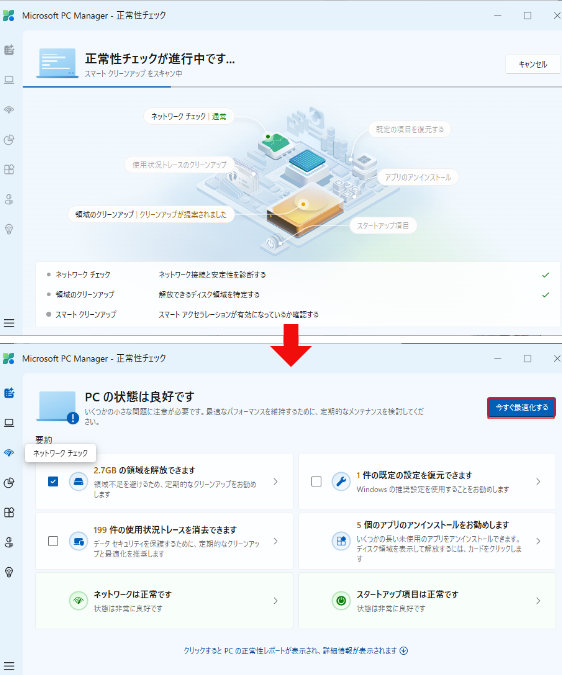Click アプリのアンインストール label in scan illustration
This screenshot has width=562, height=675.
coord(417,177)
